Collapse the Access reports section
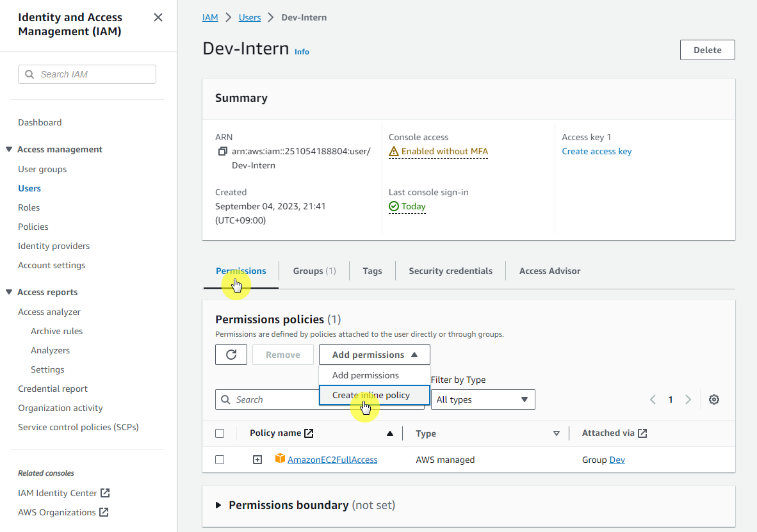757x532 pixels. coord(9,292)
